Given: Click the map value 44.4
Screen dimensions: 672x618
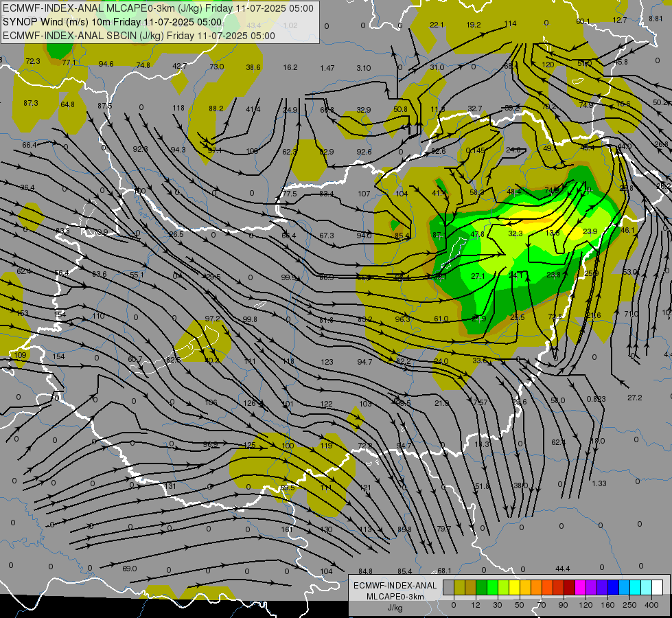Looking at the screenshot, I should tap(563, 569).
